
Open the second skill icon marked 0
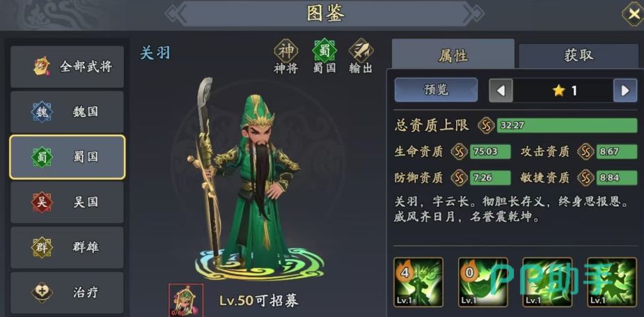482,282
